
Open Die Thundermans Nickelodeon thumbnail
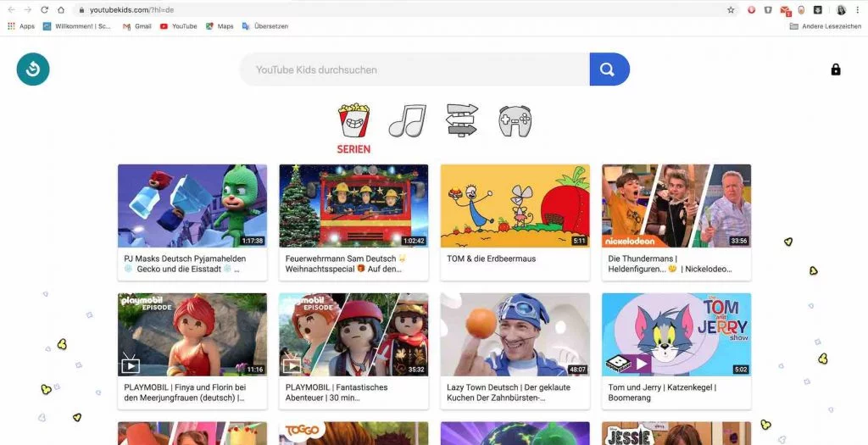[x=676, y=205]
